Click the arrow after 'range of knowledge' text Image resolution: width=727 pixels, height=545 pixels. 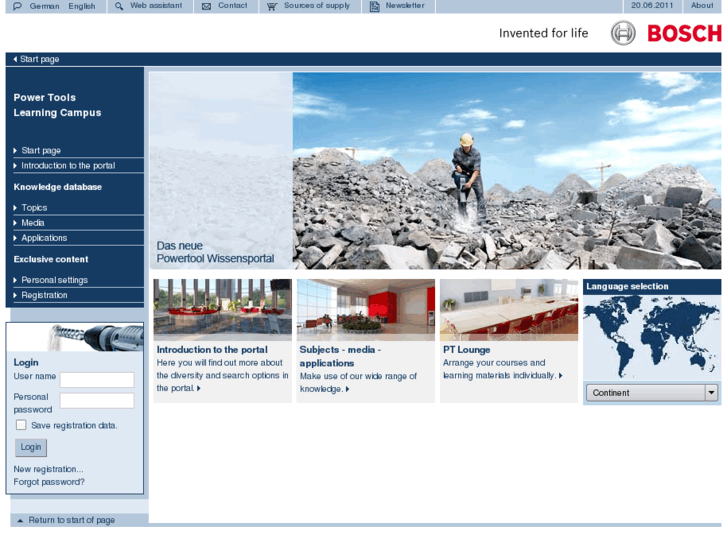(x=347, y=389)
